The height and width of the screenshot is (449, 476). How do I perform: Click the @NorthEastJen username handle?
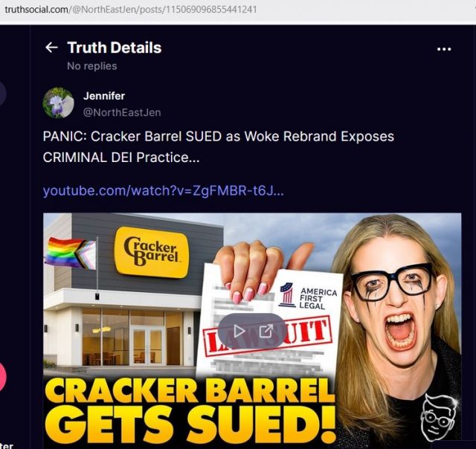point(122,112)
